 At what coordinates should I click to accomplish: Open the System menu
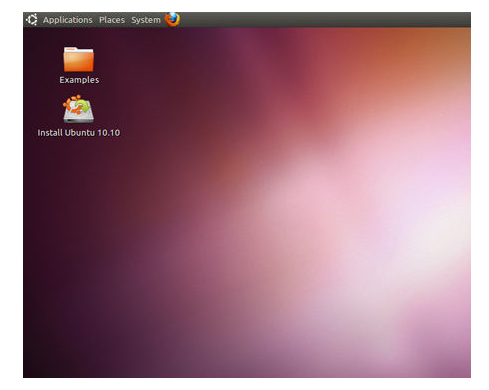click(146, 20)
